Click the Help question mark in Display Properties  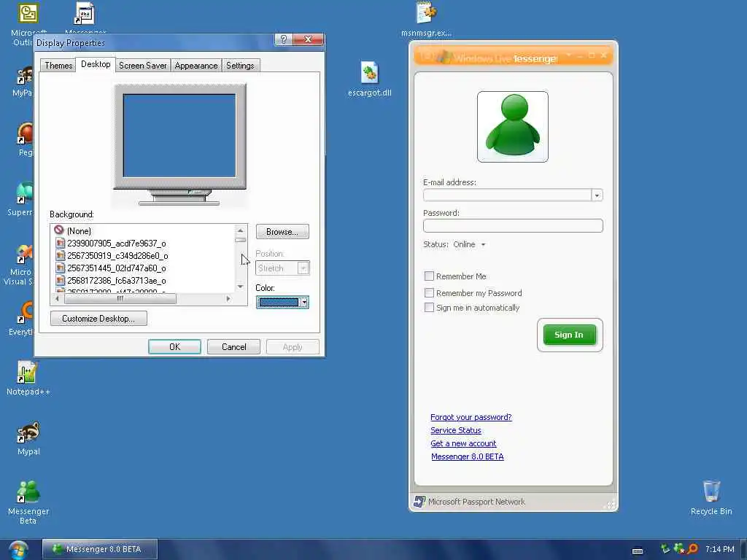(x=284, y=39)
